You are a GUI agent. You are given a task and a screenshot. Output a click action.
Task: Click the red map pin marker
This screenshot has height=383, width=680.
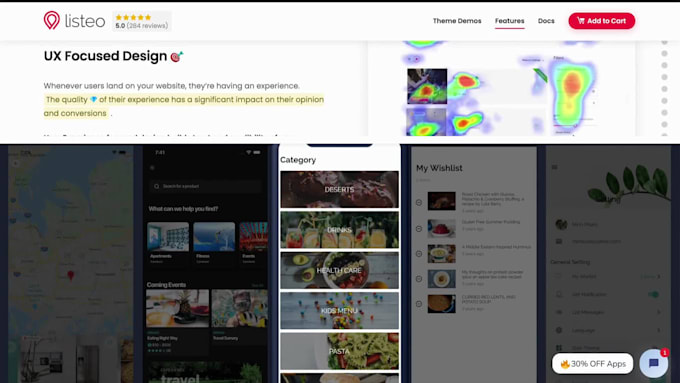click(x=71, y=275)
